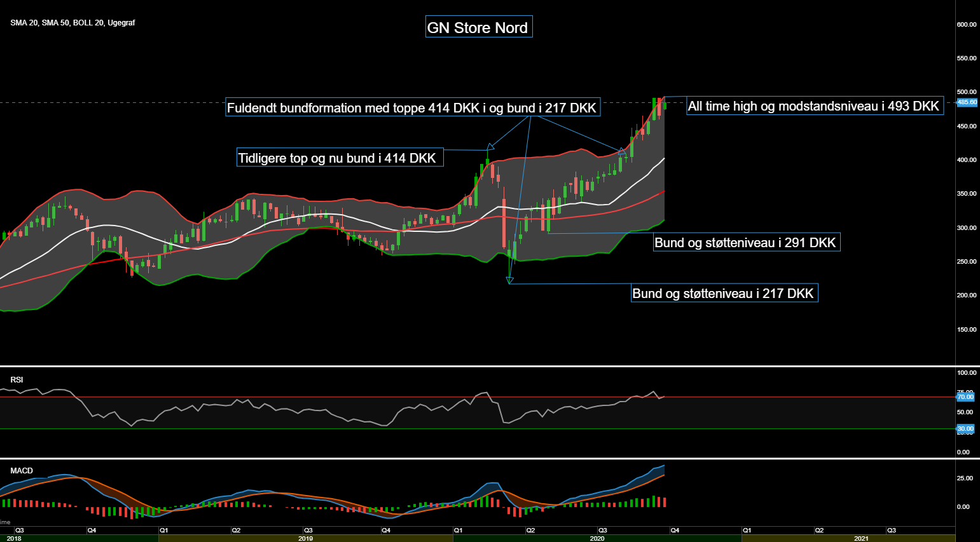Viewport: 980px width, 542px height.
Task: Select the All time high 493 DKK annotation
Action: point(814,106)
